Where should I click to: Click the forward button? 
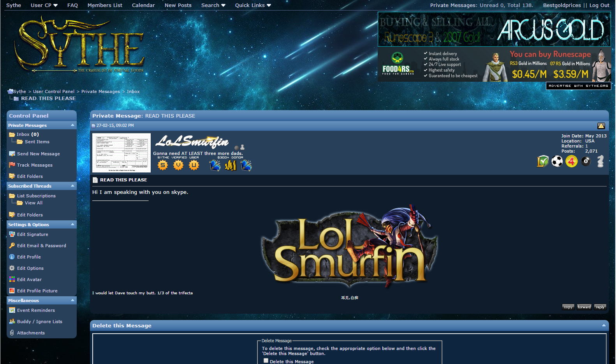pos(584,307)
